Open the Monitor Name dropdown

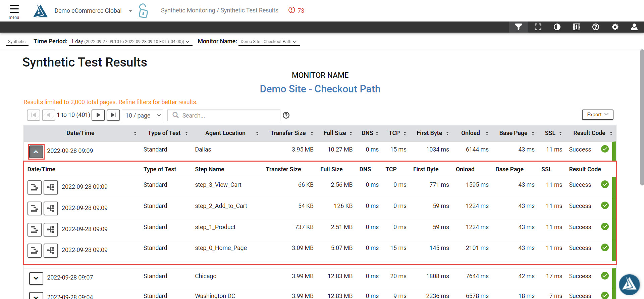(269, 42)
